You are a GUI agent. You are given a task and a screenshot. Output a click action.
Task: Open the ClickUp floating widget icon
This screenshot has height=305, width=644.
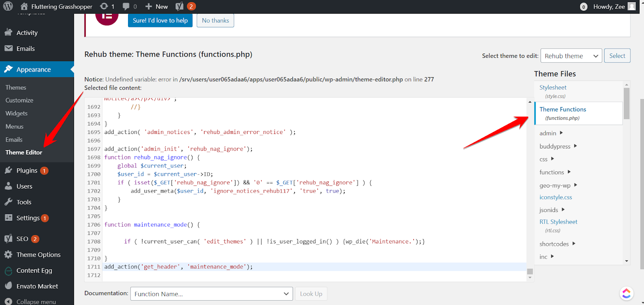point(627,293)
